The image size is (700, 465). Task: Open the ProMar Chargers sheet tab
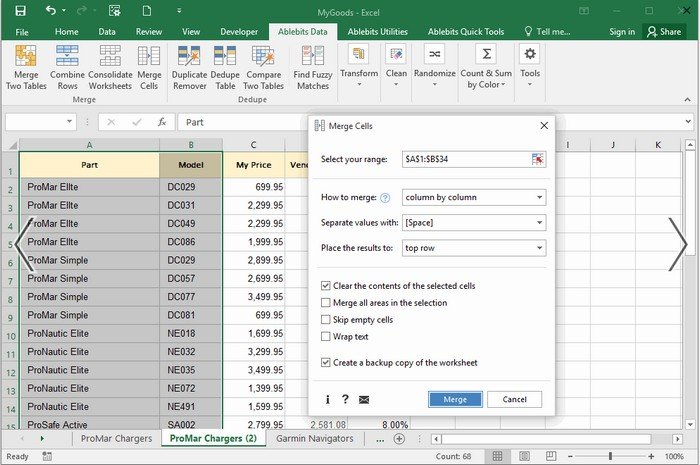coord(117,439)
